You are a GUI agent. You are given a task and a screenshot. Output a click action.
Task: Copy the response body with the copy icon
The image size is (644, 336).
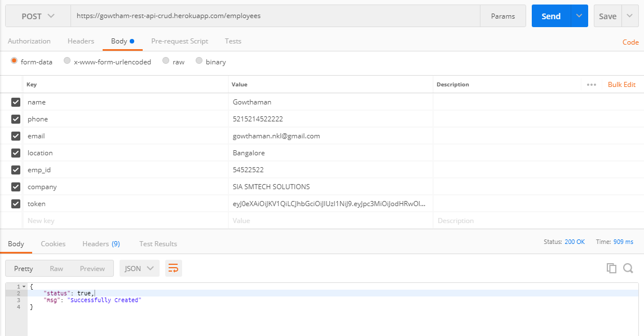pos(611,268)
